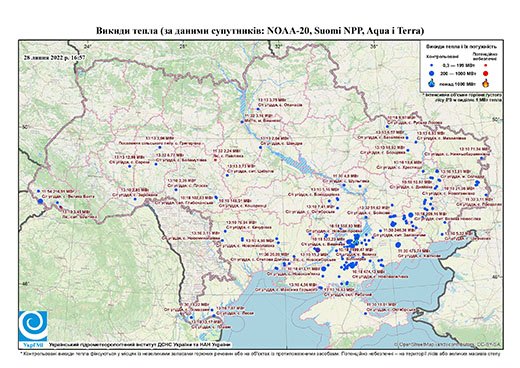Image resolution: width=520 pixels, height=368 pixels.
Task: Click the OpenStreetMap contributors attribution
Action: [448, 344]
